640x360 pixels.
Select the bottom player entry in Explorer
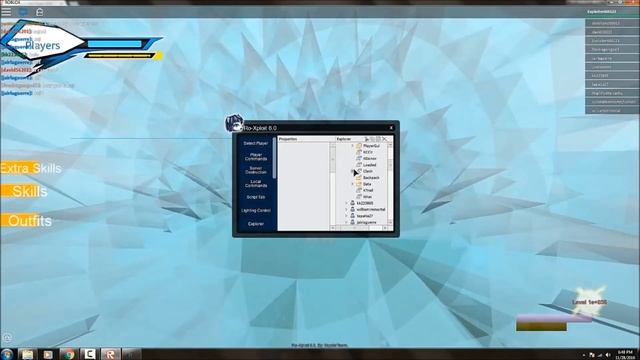pyautogui.click(x=366, y=222)
